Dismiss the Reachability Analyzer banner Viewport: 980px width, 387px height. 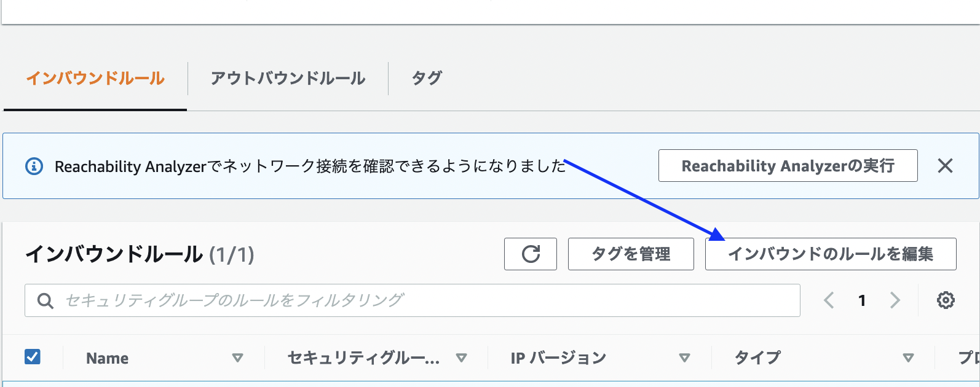click(945, 166)
